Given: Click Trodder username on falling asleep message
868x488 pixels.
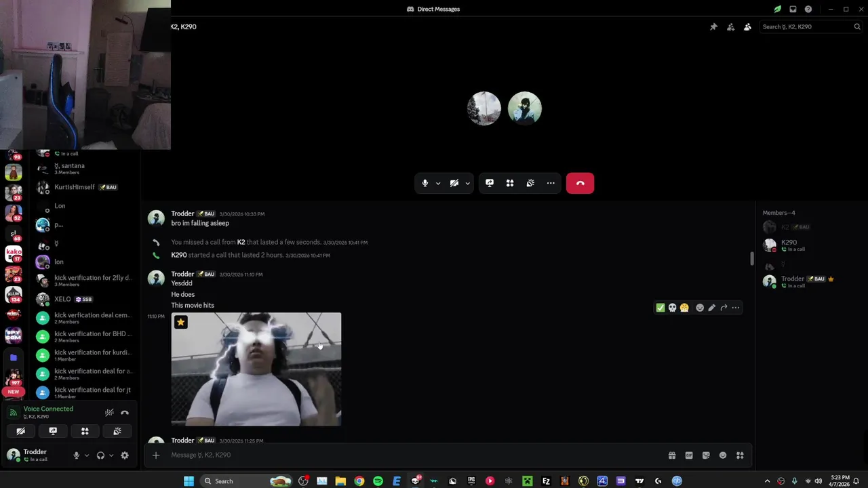Looking at the screenshot, I should 182,213.
